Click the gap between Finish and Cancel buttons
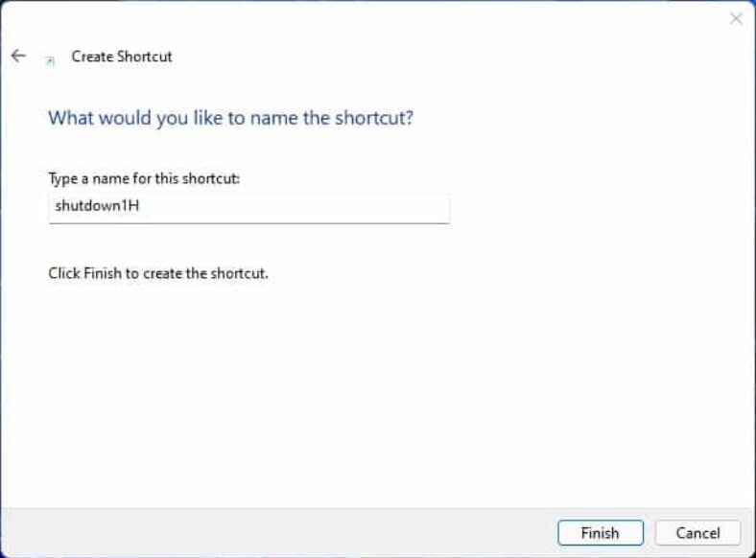This screenshot has width=756, height=558. pos(650,533)
